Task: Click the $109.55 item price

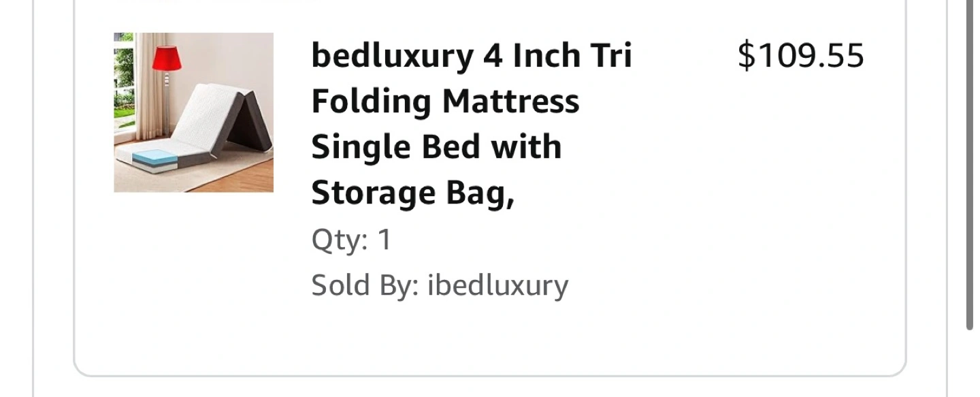Action: pos(801,55)
